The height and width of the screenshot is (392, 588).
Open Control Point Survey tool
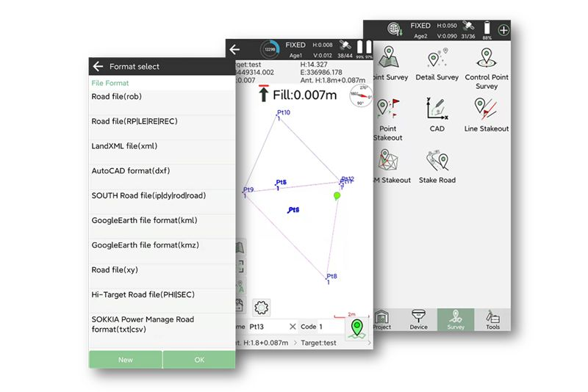tap(487, 68)
